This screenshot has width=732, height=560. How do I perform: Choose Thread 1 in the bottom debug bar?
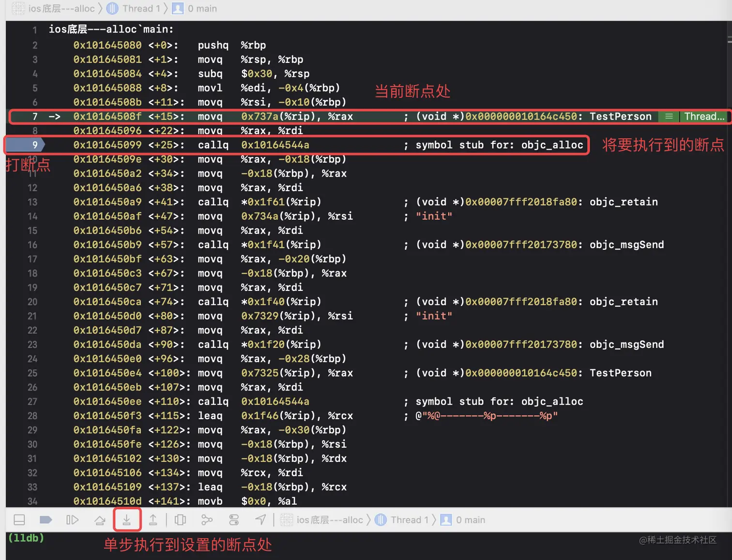click(x=402, y=520)
